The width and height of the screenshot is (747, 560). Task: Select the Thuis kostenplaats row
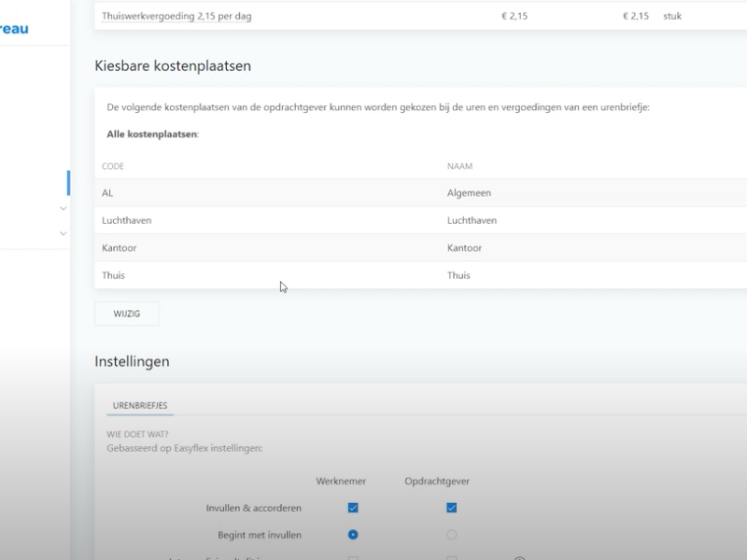[x=280, y=274]
